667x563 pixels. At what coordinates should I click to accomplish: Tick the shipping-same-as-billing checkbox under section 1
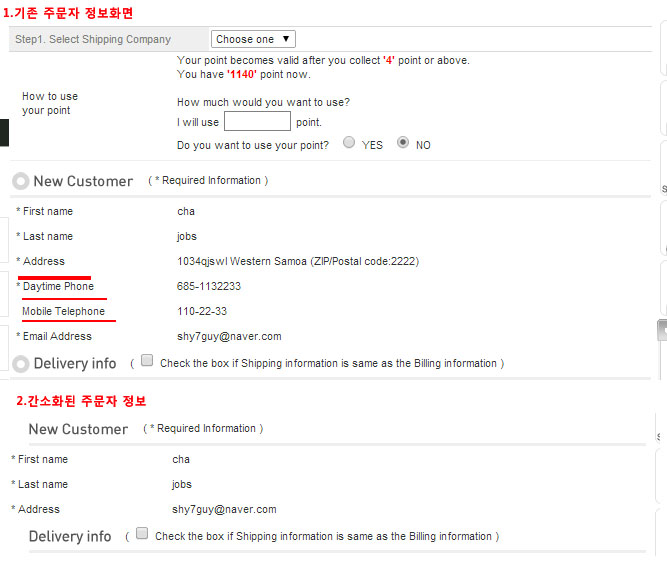coord(147,361)
